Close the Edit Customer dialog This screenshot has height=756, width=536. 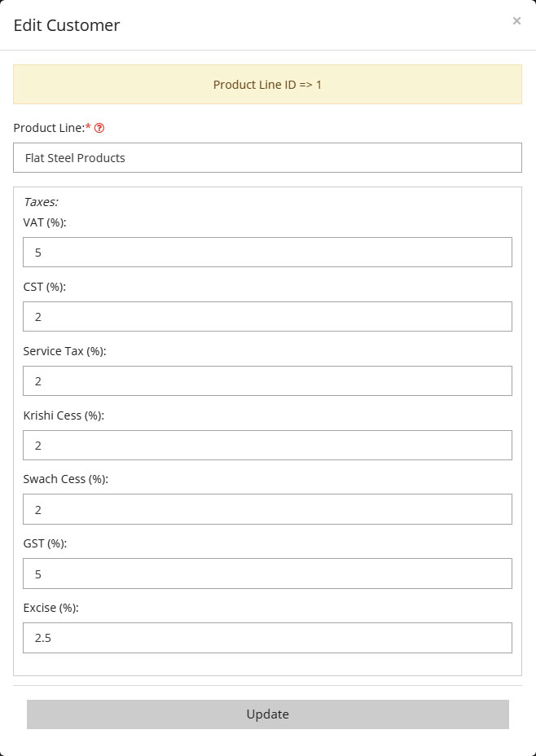[x=516, y=20]
